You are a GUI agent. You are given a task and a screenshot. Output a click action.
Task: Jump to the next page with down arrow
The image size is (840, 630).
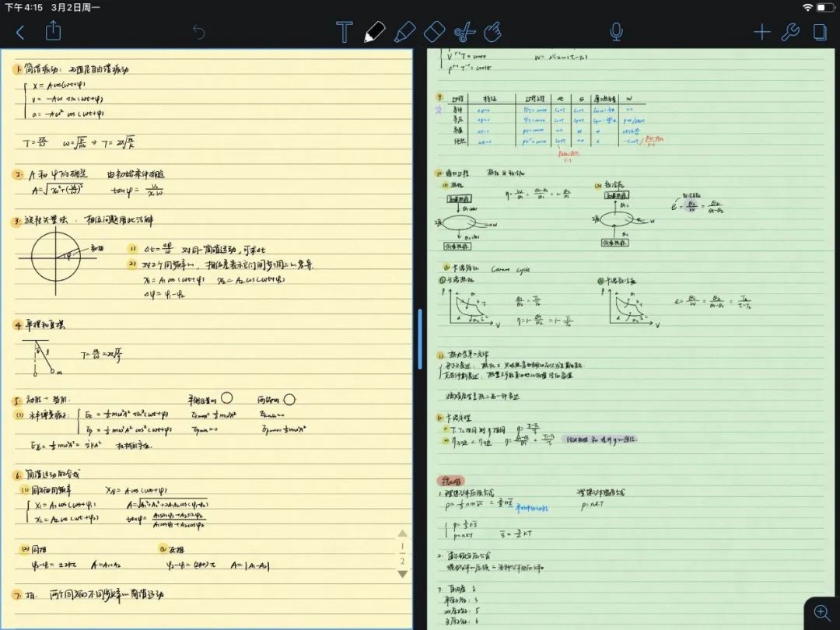point(402,574)
